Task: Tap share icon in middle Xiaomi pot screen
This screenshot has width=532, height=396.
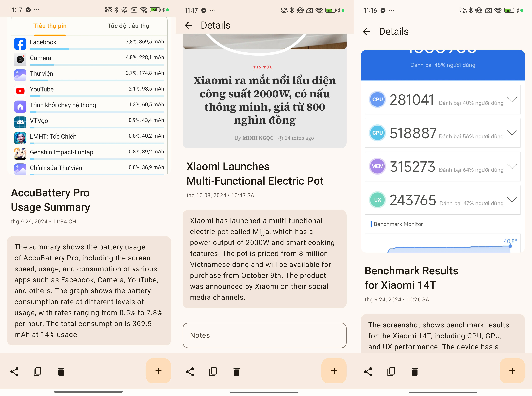Action: tap(190, 372)
